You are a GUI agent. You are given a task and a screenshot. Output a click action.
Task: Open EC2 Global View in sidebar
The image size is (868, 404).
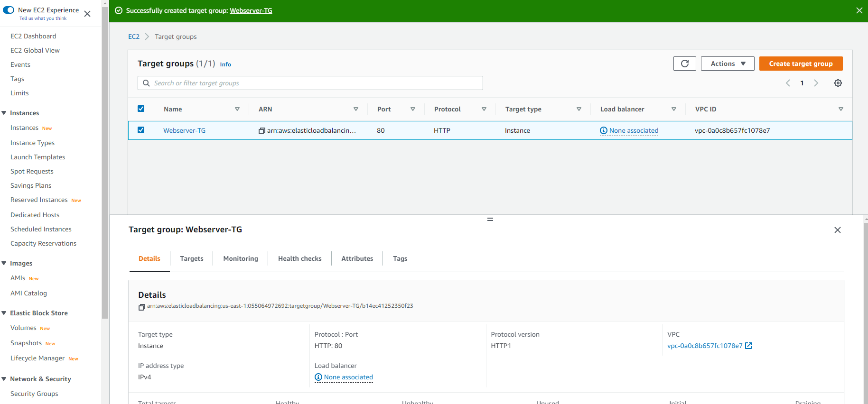pyautogui.click(x=35, y=50)
